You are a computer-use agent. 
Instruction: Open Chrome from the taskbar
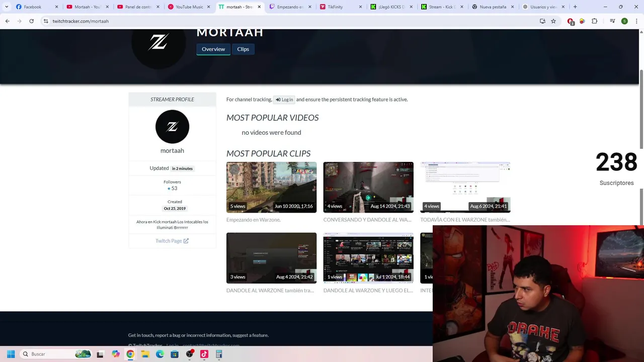click(130, 354)
